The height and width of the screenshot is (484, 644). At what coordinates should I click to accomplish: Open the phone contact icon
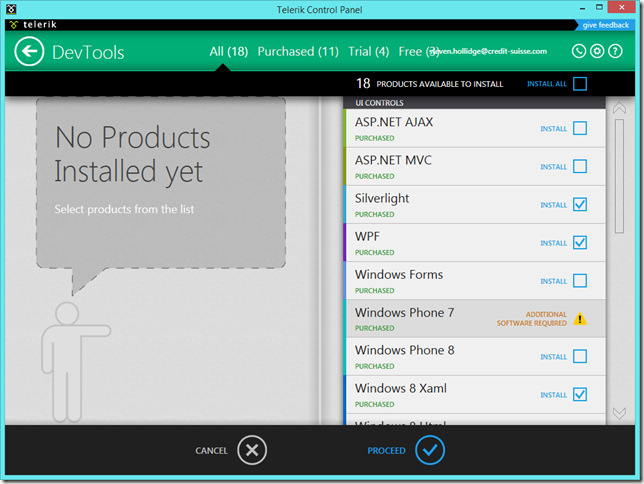[579, 51]
